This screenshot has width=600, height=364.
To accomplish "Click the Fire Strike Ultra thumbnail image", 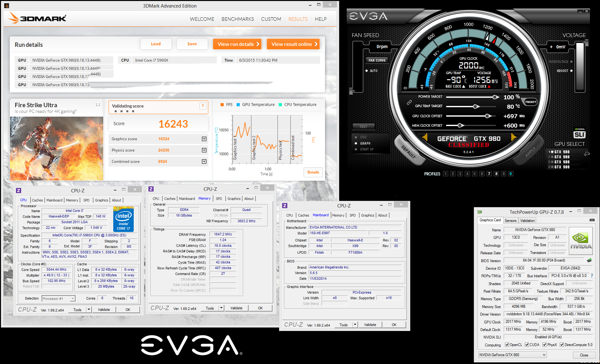I will pyautogui.click(x=57, y=148).
